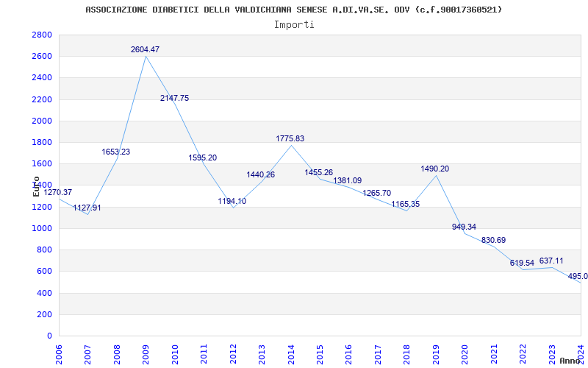Screen dimensions: 588x368
Task: Click the 2023 x-axis year label
Action: point(552,354)
